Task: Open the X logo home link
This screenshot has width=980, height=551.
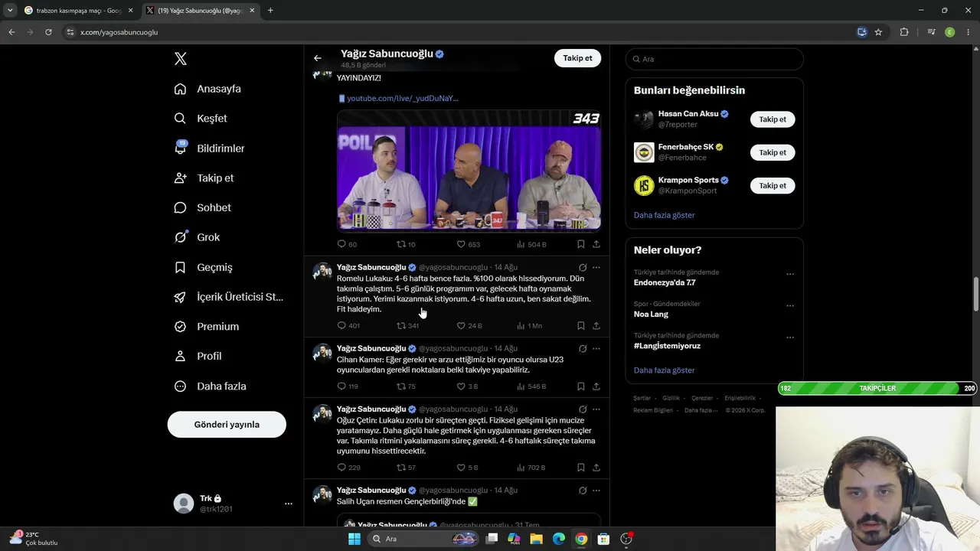Action: point(181,59)
